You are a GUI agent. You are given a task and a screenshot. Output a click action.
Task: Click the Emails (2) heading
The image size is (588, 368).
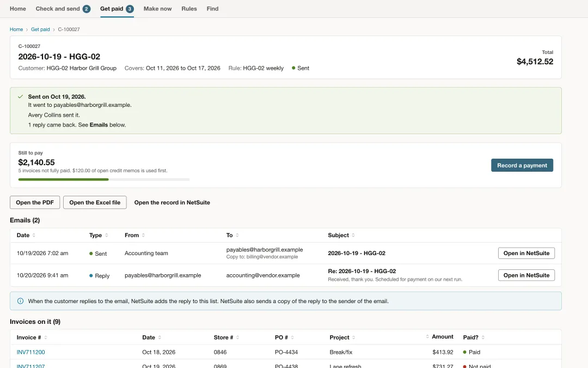click(x=24, y=220)
